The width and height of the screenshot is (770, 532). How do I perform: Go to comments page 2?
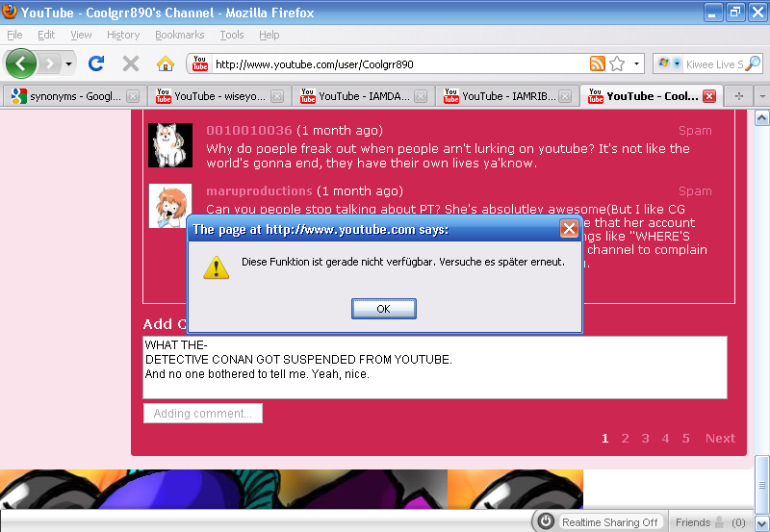pyautogui.click(x=625, y=439)
